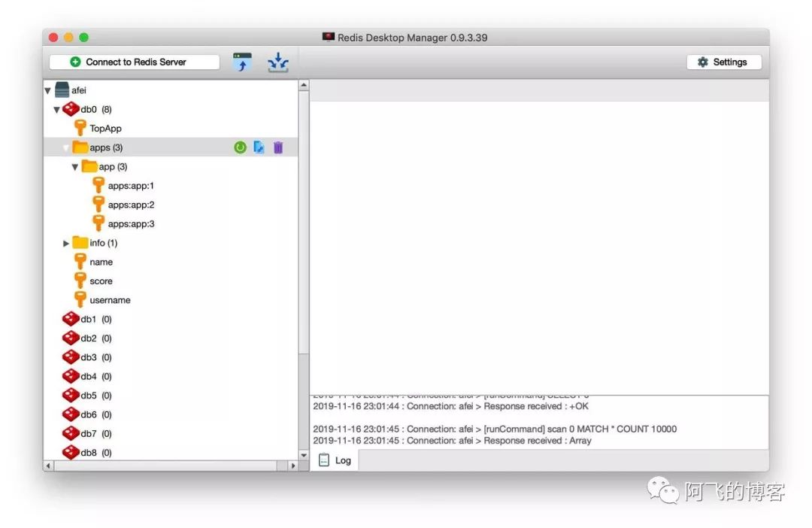Click the db6 database icon
812x528 pixels.
[71, 414]
